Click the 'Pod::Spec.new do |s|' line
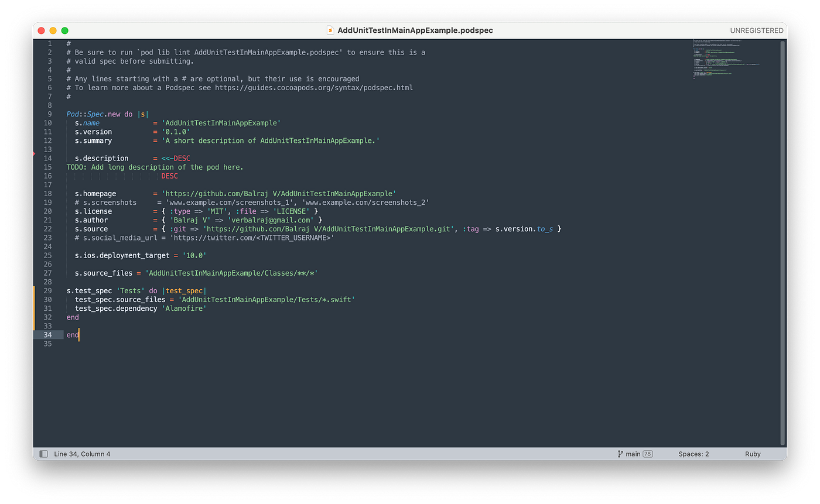This screenshot has width=820, height=504. tap(108, 114)
